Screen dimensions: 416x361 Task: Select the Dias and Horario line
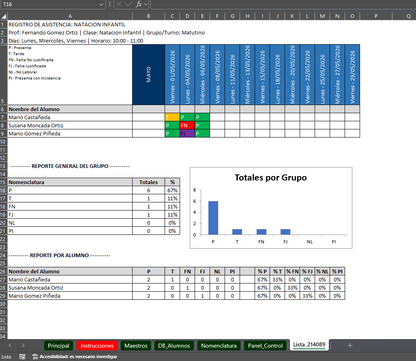coord(76,41)
